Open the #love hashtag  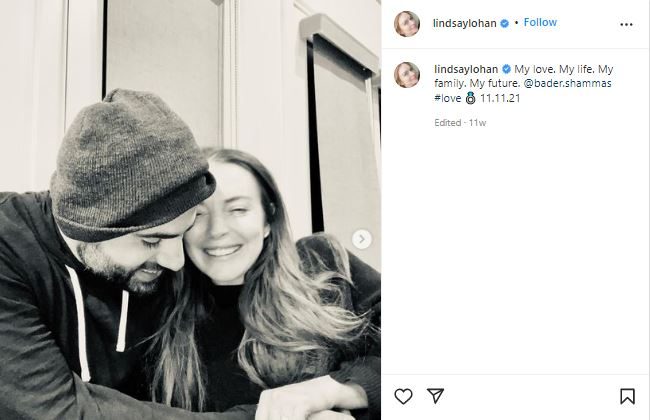449,100
